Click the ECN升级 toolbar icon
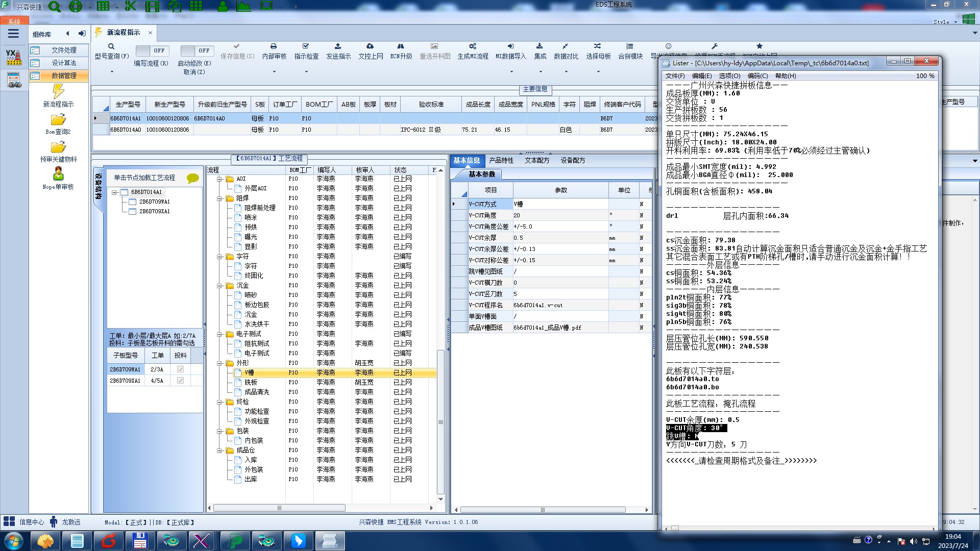Screen dimensions: 980x551 click(401, 46)
